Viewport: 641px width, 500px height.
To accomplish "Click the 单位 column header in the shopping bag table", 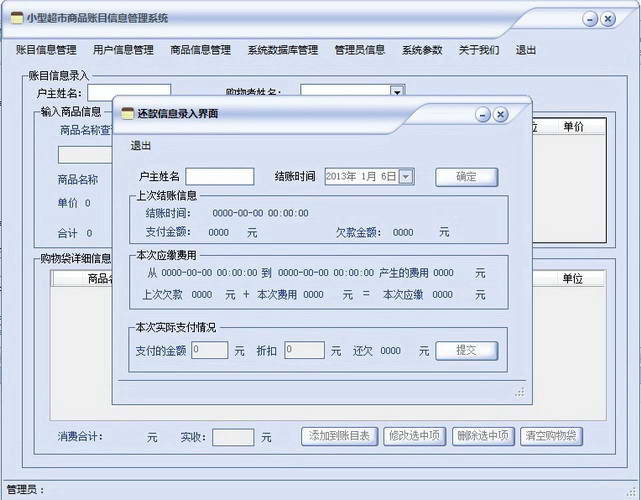I will pyautogui.click(x=572, y=278).
